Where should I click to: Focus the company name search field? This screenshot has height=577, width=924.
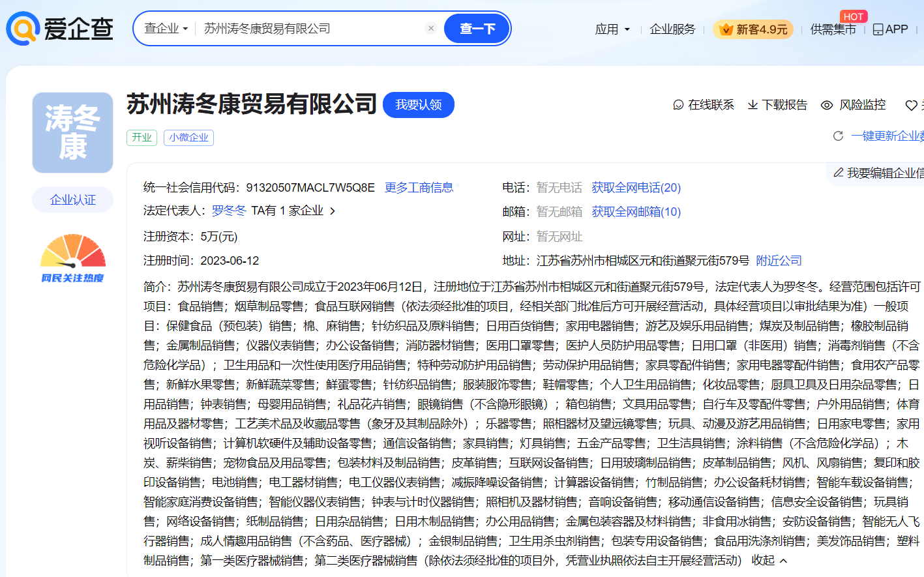(312, 29)
